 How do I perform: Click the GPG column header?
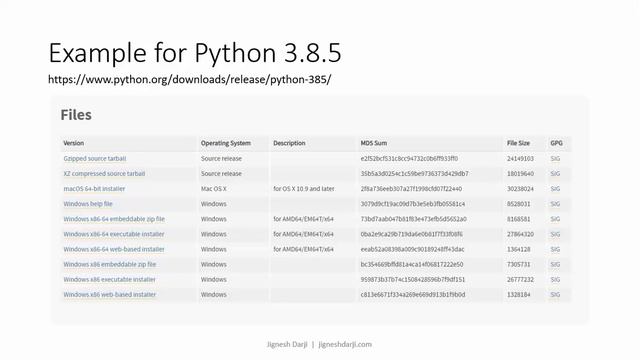556,143
